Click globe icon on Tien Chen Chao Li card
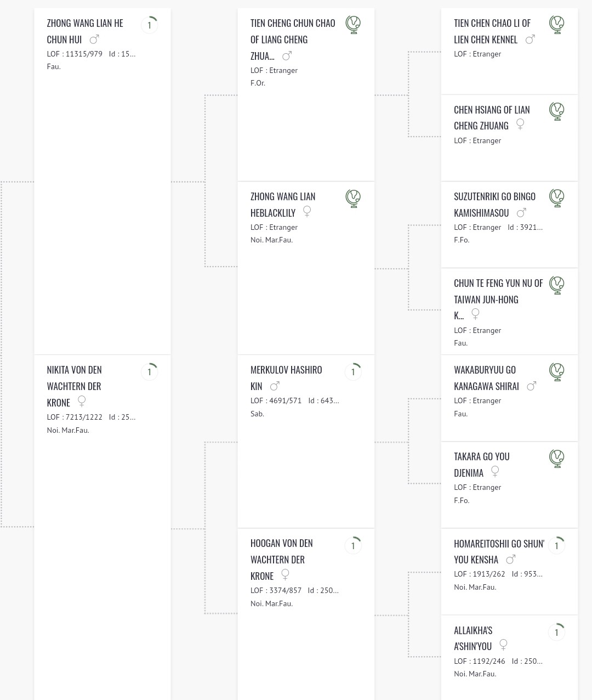This screenshot has height=700, width=592. pyautogui.click(x=557, y=25)
